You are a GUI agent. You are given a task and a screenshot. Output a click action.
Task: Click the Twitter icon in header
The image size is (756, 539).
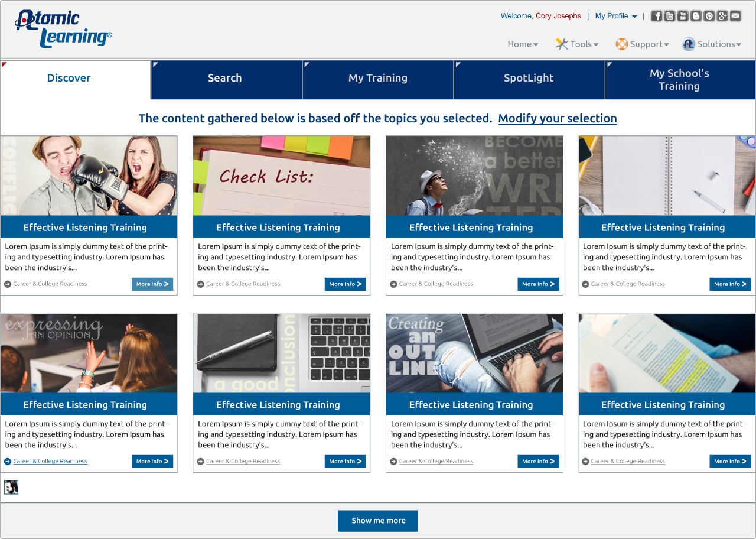[669, 16]
